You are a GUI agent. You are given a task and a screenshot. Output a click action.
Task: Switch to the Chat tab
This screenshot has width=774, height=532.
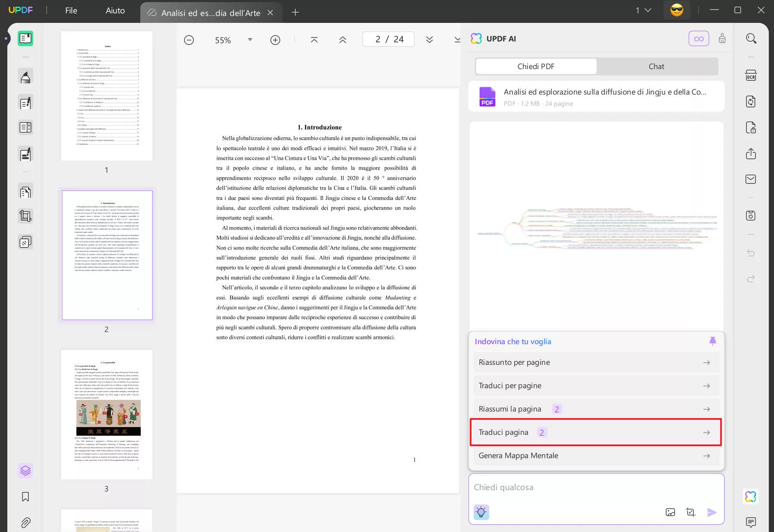(x=656, y=66)
